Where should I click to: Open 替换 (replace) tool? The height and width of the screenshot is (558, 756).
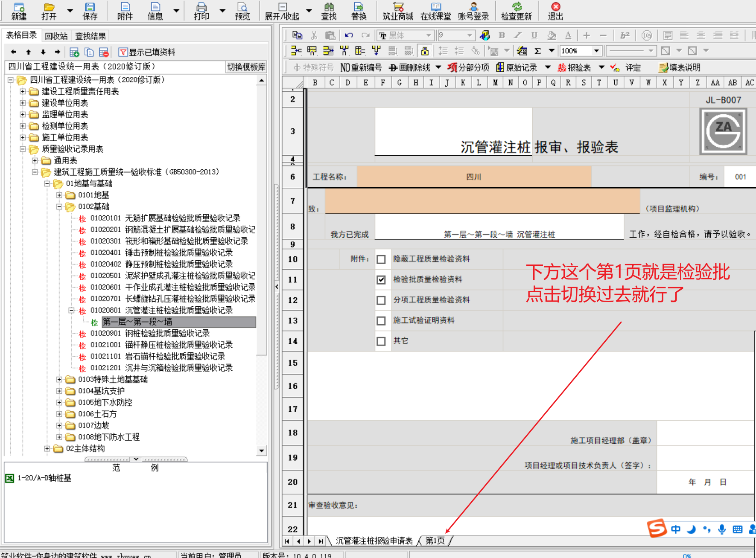tap(359, 12)
